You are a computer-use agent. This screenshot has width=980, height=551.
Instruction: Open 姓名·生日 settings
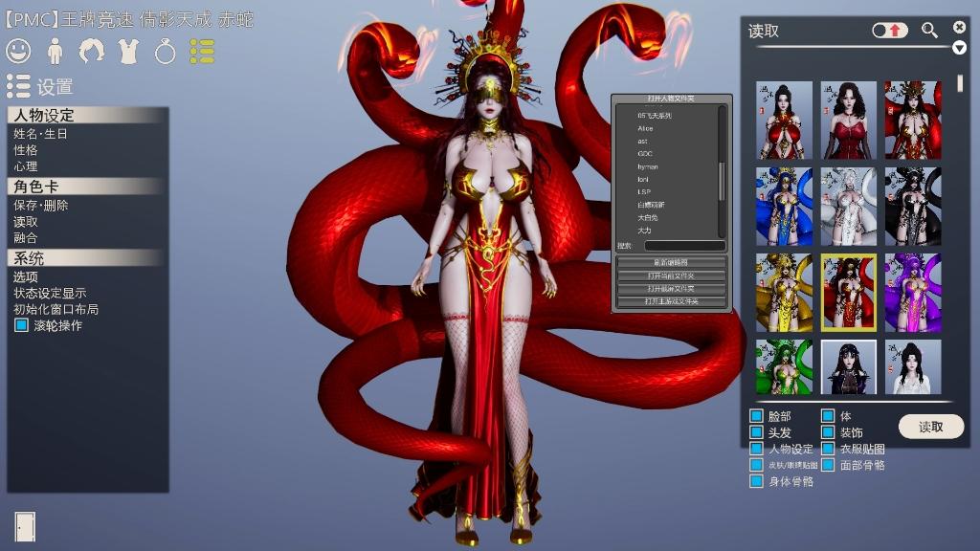40,134
